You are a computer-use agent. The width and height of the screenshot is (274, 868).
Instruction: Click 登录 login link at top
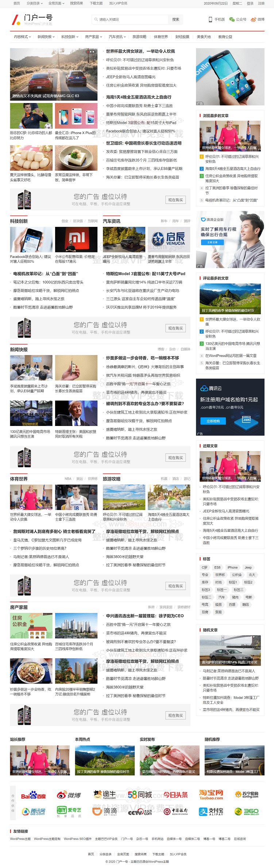point(250,3)
